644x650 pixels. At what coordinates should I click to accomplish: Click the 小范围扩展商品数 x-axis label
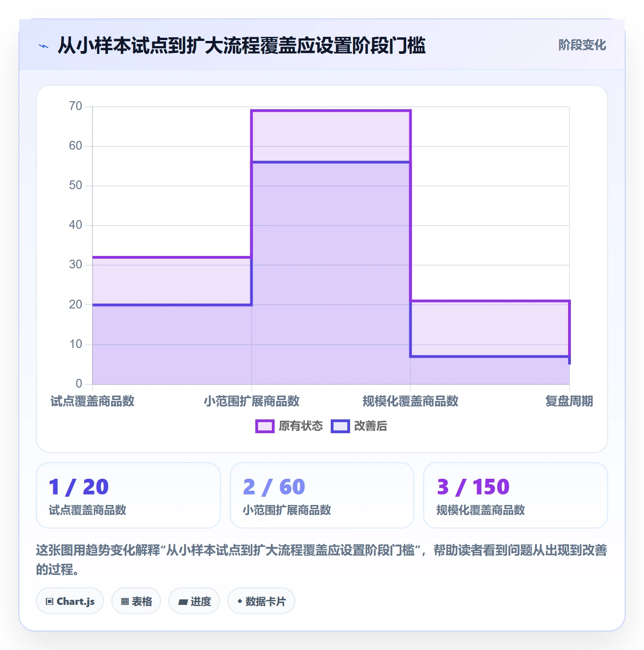click(x=252, y=401)
